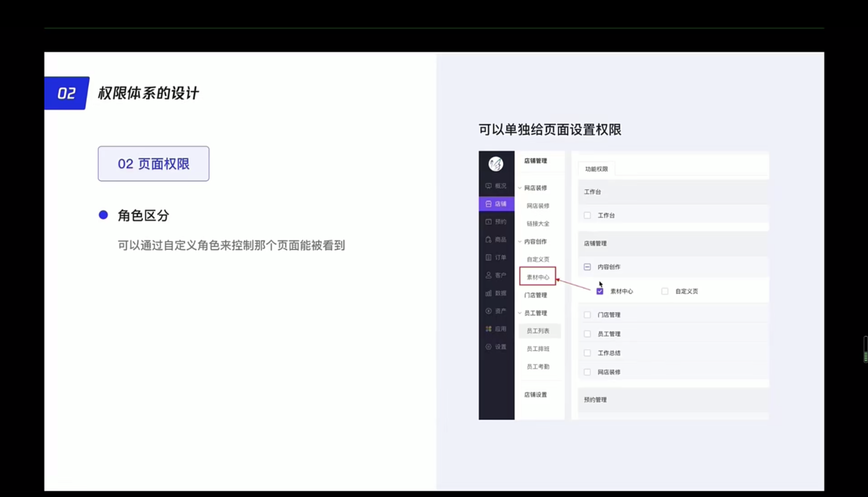Toggle the partially selected 内容创作 checkbox
Viewport: 868px width, 497px height.
coord(587,267)
